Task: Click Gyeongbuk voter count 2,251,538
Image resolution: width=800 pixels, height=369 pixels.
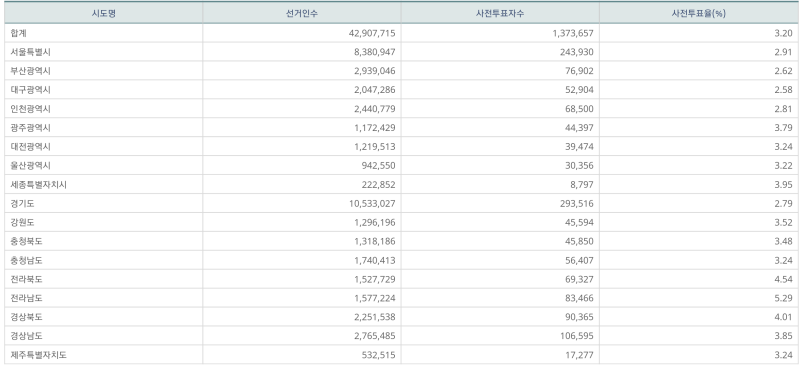Action: click(374, 317)
